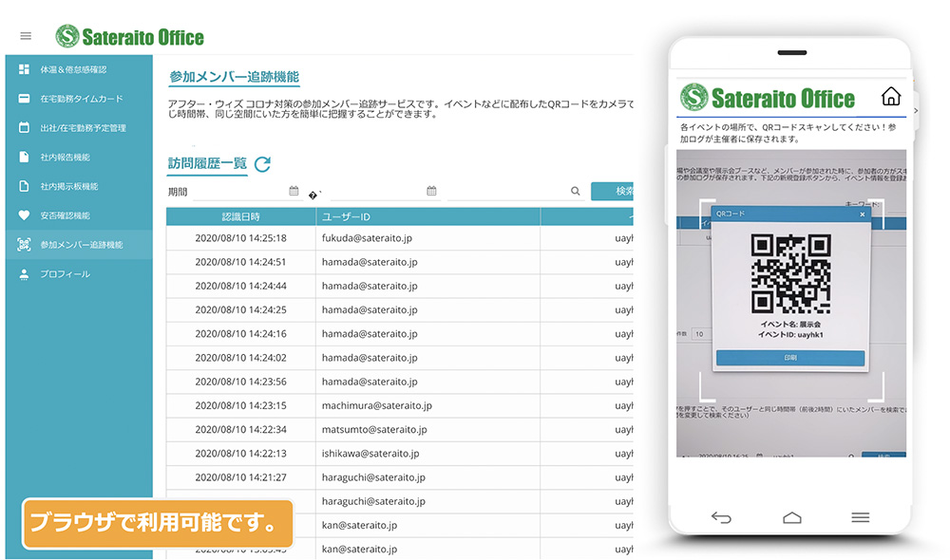The height and width of the screenshot is (560, 950).
Task: Open the start date calendar picker
Action: (x=294, y=191)
